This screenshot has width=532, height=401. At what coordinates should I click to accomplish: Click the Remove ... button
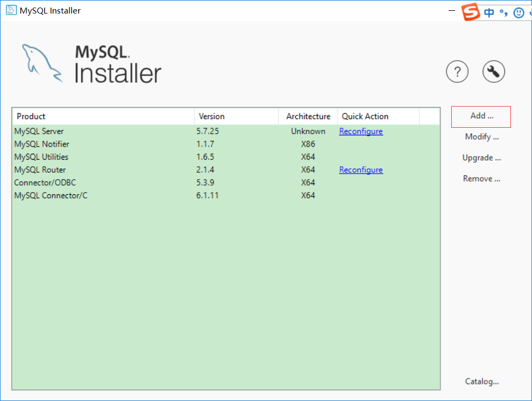coord(482,179)
